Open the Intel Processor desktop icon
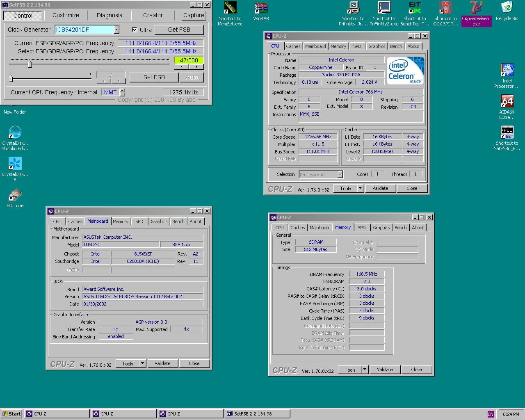Viewport: 525px width, 420px height. pyautogui.click(x=507, y=76)
